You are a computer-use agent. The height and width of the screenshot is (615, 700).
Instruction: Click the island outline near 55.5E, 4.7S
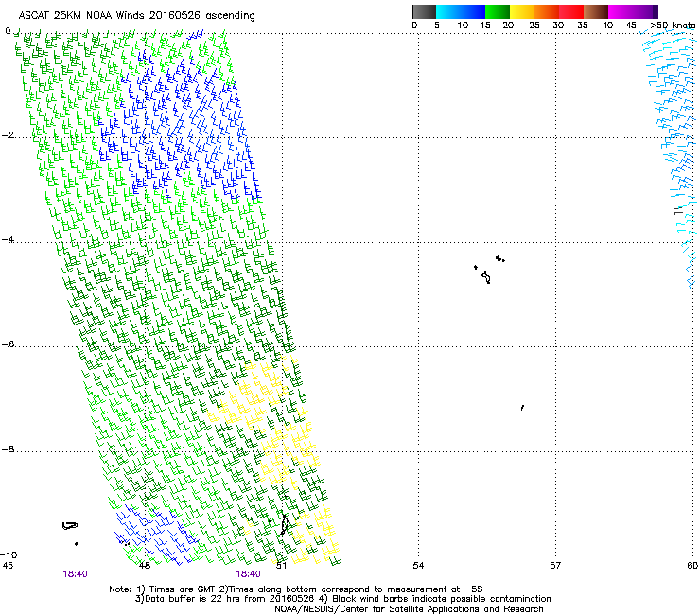[486, 277]
